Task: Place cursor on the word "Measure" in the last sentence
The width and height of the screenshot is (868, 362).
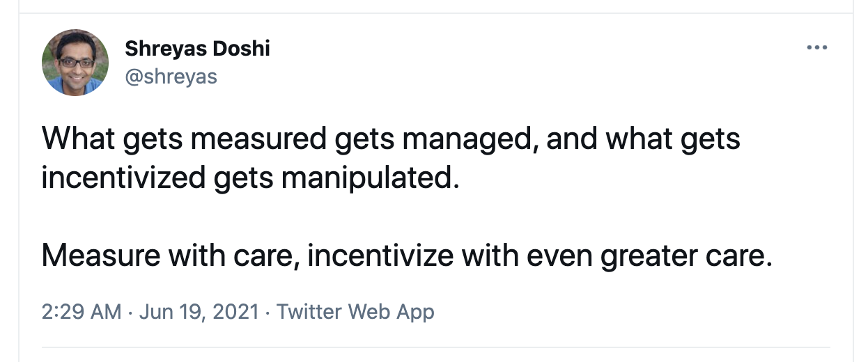Action: click(100, 257)
